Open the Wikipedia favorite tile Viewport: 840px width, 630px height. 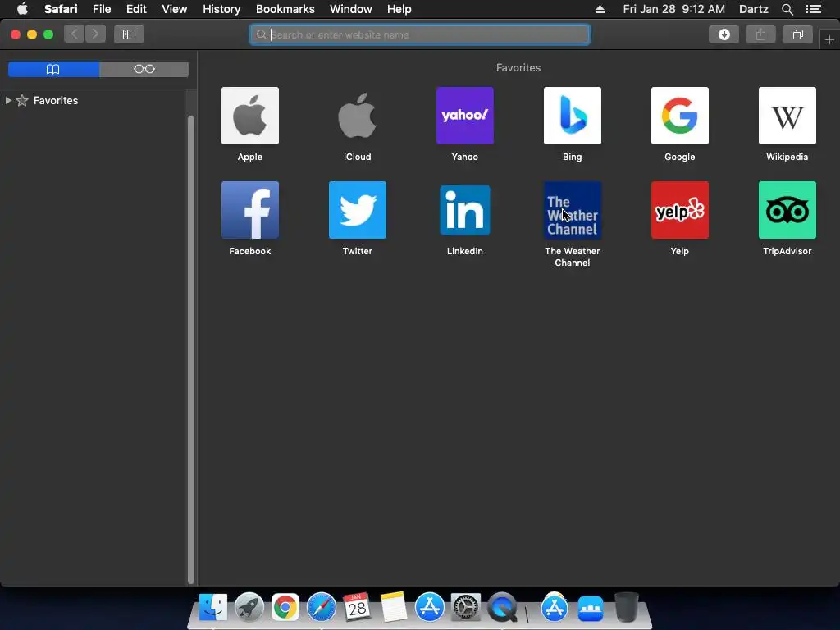tap(787, 116)
